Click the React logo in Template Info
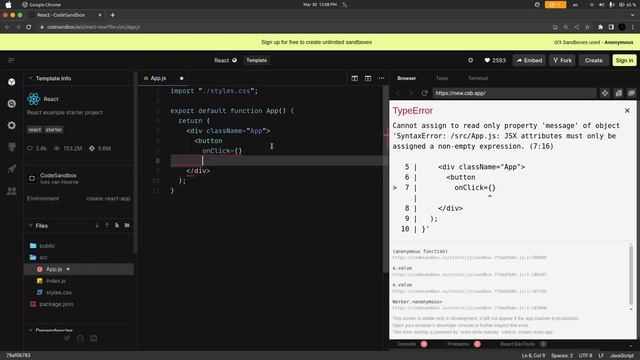This screenshot has width=640, height=360. pos(33,99)
